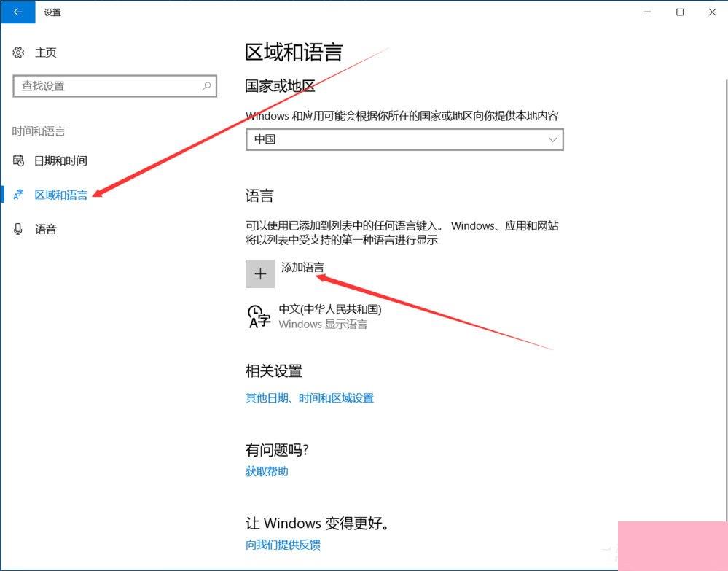Open the 中国 country dropdown
728x571 pixels.
click(x=404, y=139)
